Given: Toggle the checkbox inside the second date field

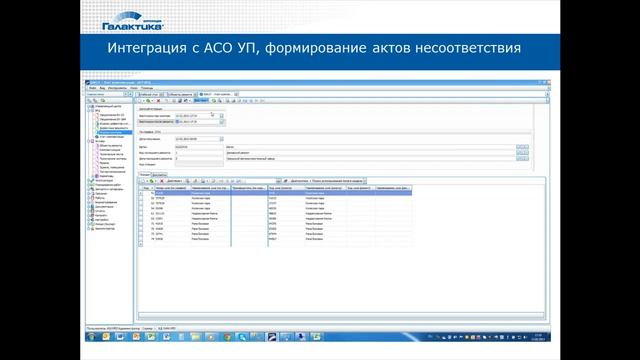Looking at the screenshot, I should pyautogui.click(x=177, y=122).
